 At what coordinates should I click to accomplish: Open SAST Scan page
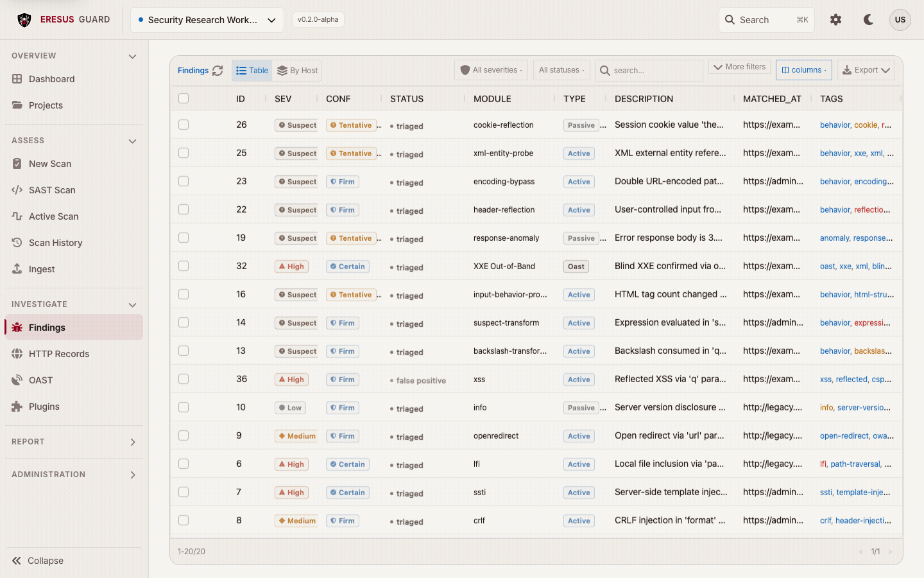click(x=74, y=190)
